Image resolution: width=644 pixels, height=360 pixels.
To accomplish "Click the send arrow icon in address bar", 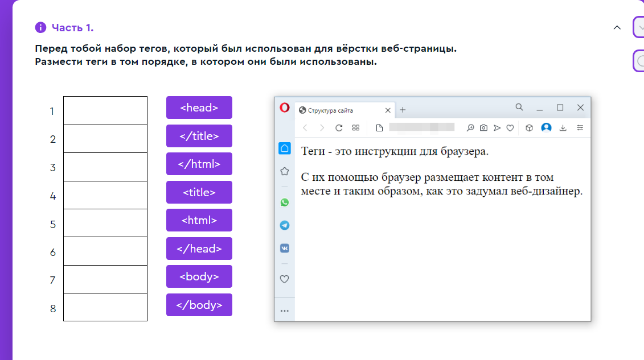I will (x=497, y=128).
